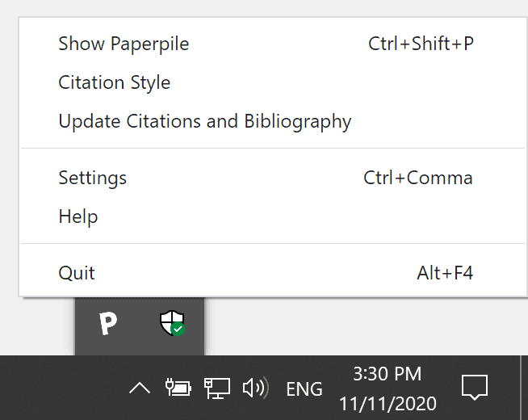The height and width of the screenshot is (420, 528).
Task: Click the Paperpile tray icon
Action: click(107, 324)
